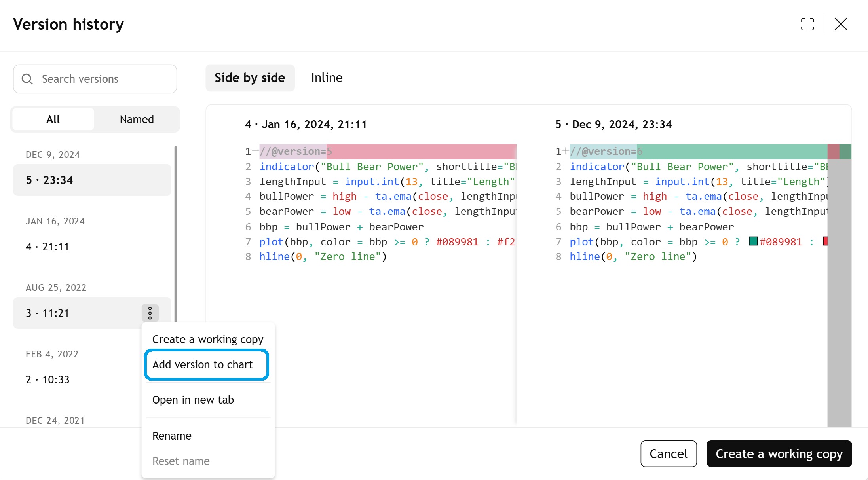Select version 4 from 21:11
Screen dimensions: 868x480
[92, 247]
